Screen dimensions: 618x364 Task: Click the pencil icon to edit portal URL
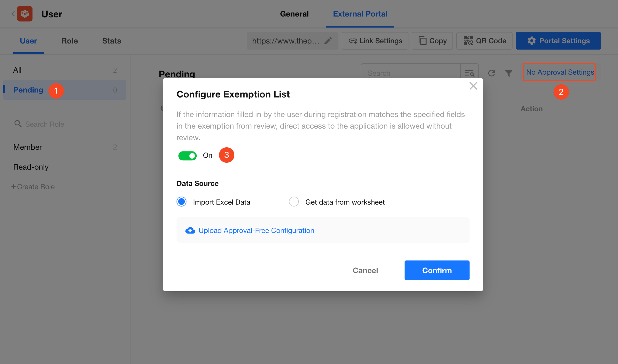click(328, 41)
